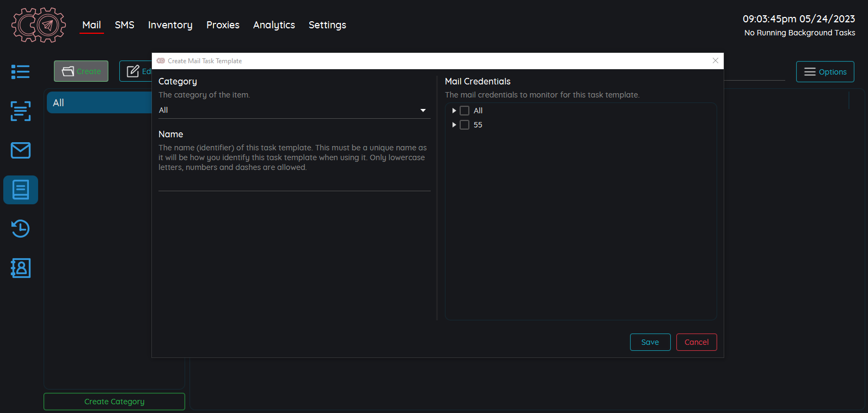
Task: Open the Options menu button
Action: coord(825,72)
